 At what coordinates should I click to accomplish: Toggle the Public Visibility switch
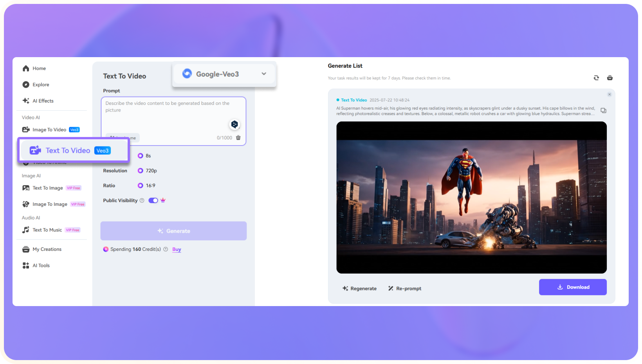coord(153,200)
